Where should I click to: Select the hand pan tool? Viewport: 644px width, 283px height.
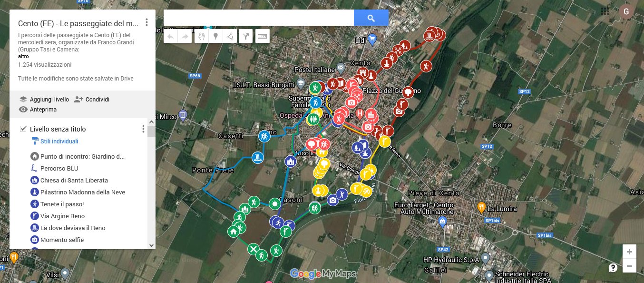[202, 36]
